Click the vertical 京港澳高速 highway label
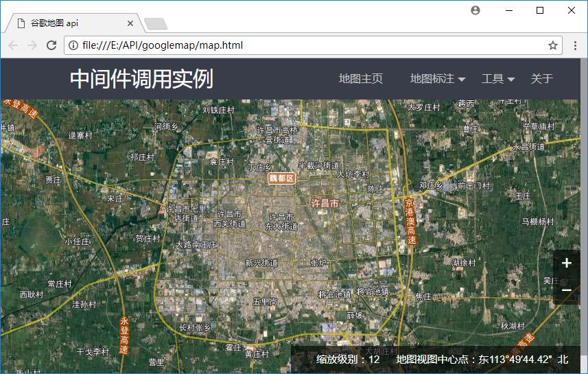Image resolution: width=588 pixels, height=374 pixels. pos(410,222)
